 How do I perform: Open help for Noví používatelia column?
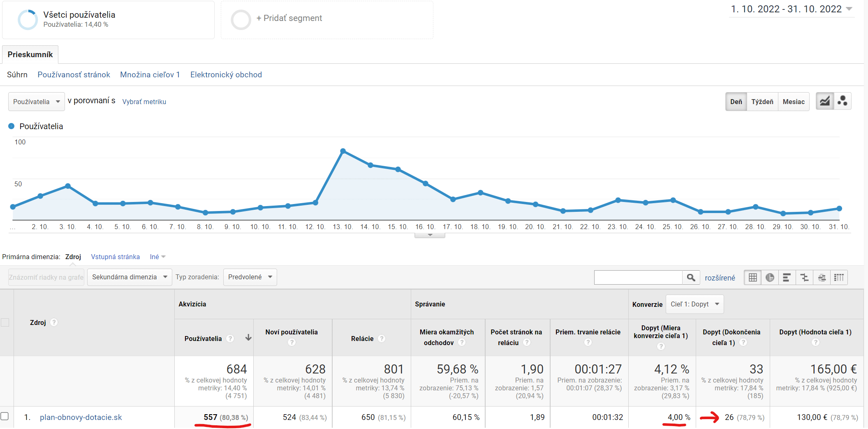pos(292,342)
